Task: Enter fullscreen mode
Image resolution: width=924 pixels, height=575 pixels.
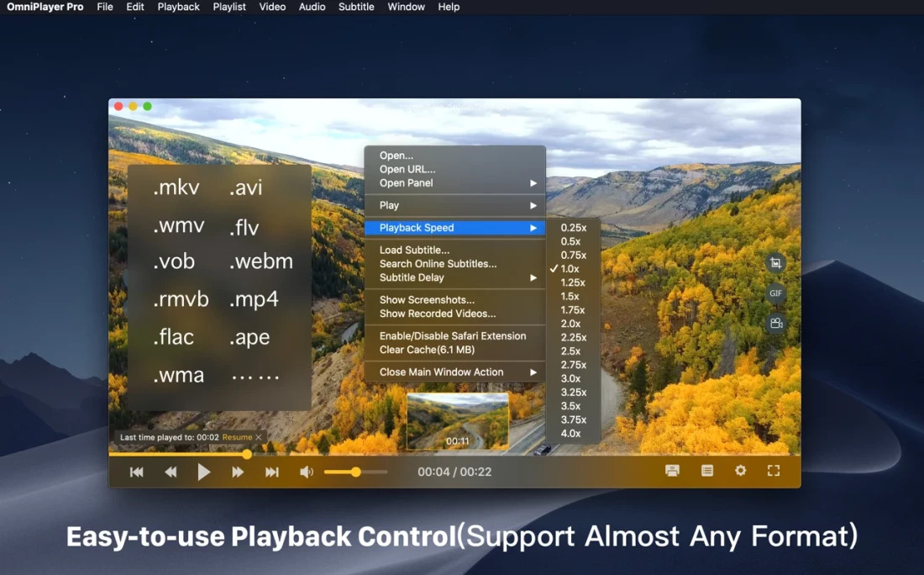Action: pyautogui.click(x=773, y=471)
